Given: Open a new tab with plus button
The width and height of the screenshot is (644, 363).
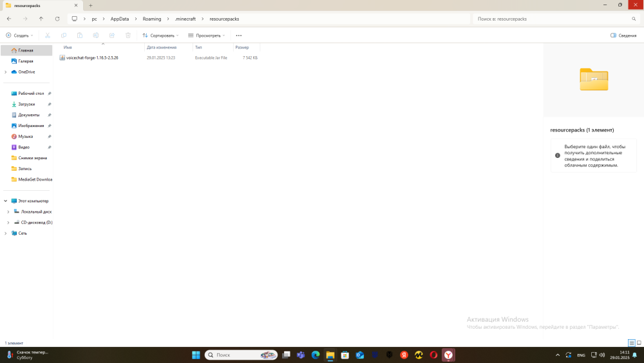Looking at the screenshot, I should [91, 5].
